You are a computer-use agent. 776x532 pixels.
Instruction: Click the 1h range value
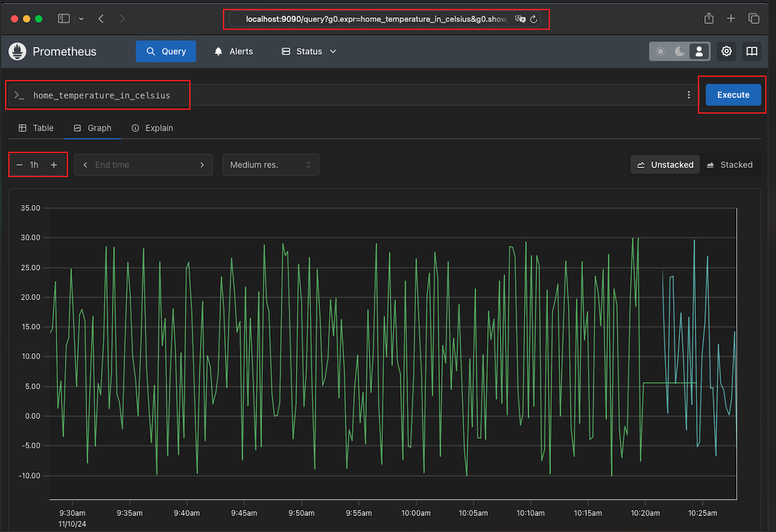35,164
